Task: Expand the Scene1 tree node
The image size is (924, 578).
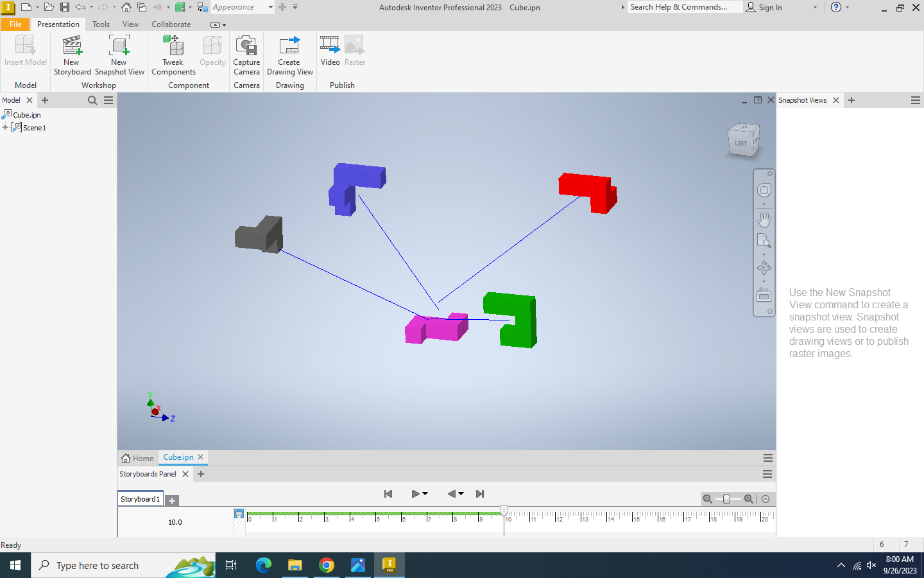Action: pyautogui.click(x=5, y=128)
